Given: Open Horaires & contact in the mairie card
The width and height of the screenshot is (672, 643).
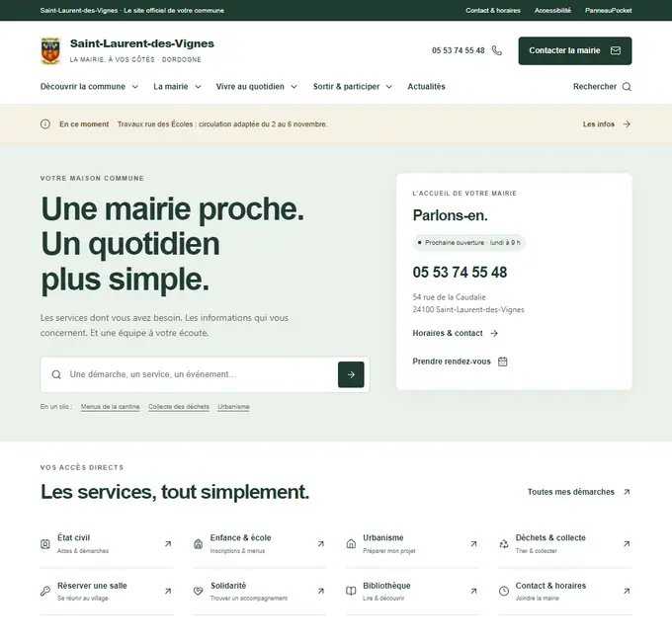Looking at the screenshot, I should 456,333.
